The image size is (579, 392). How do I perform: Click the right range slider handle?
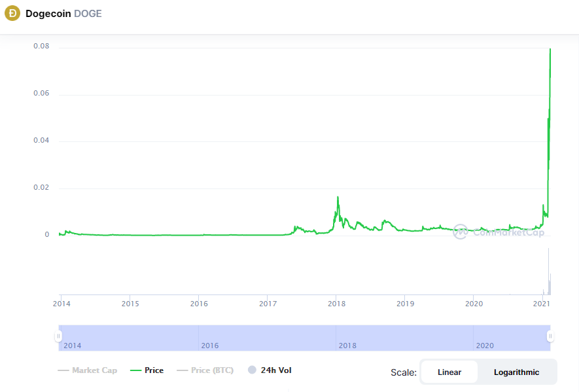(550, 336)
